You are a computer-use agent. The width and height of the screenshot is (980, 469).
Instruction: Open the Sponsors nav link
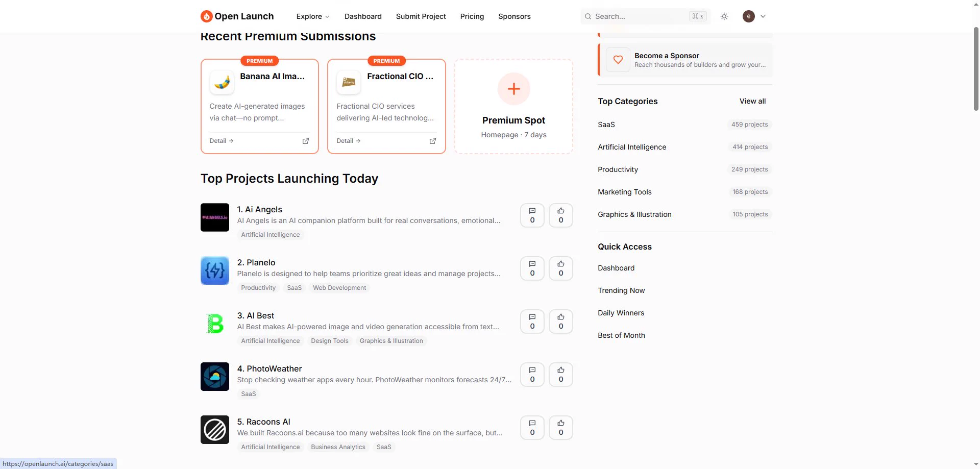(514, 16)
